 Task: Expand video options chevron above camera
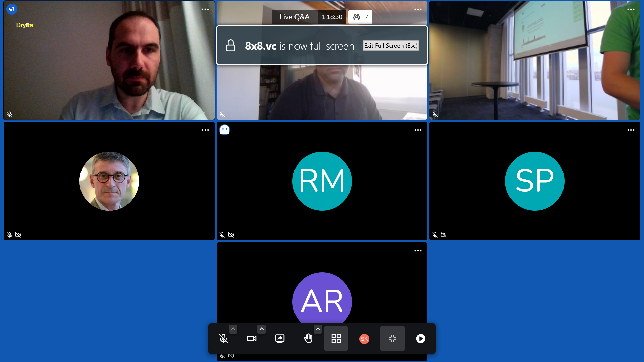pos(262,329)
